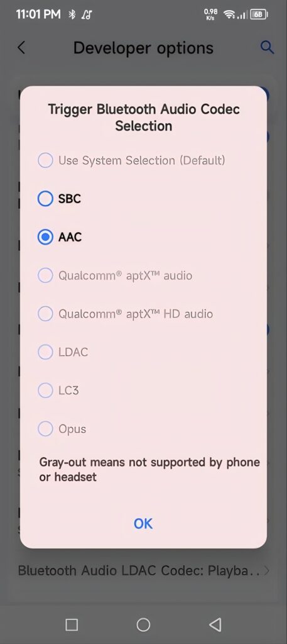The height and width of the screenshot is (644, 287).
Task: Pick the Opus codec radio button
Action: [45, 429]
